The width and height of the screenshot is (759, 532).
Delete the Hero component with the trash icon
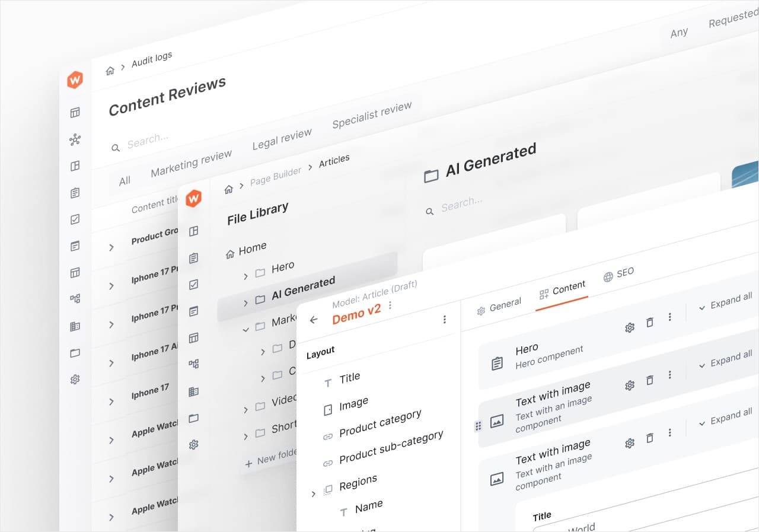(650, 322)
